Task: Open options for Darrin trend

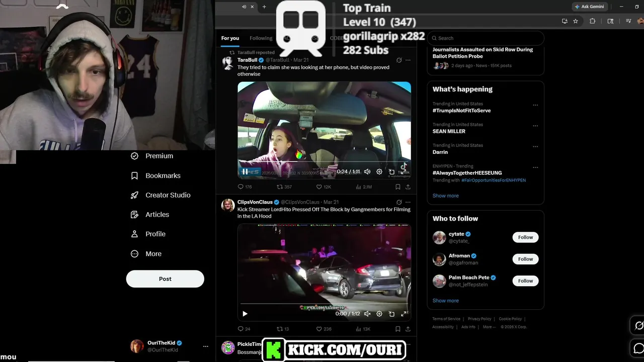Action: point(535,146)
